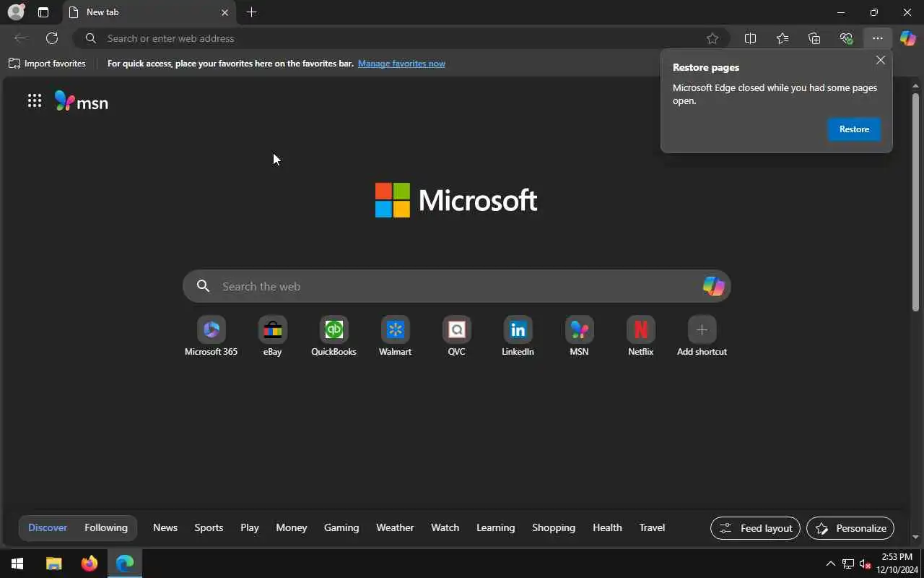Click the browser Refresh button

tap(52, 38)
